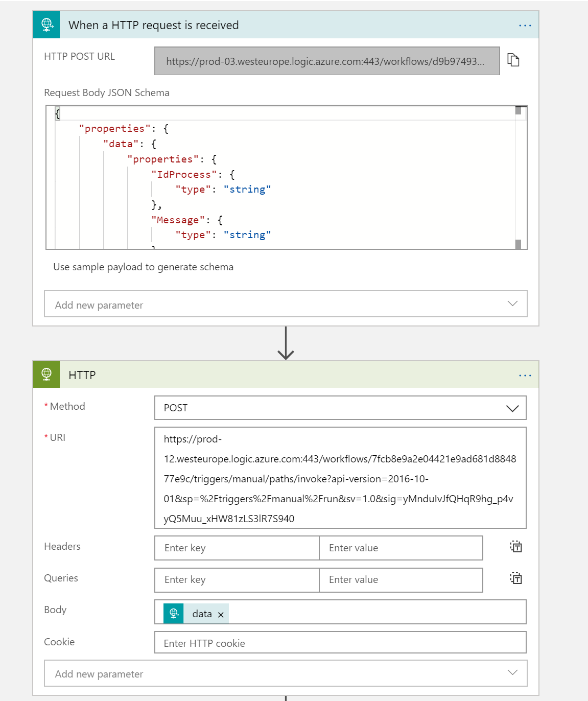Remove the data token from Body
588x701 pixels.
(221, 615)
